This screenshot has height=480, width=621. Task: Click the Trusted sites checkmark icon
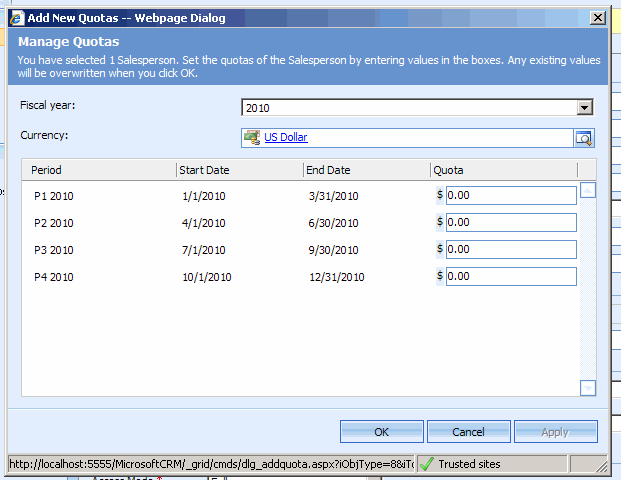(x=427, y=464)
